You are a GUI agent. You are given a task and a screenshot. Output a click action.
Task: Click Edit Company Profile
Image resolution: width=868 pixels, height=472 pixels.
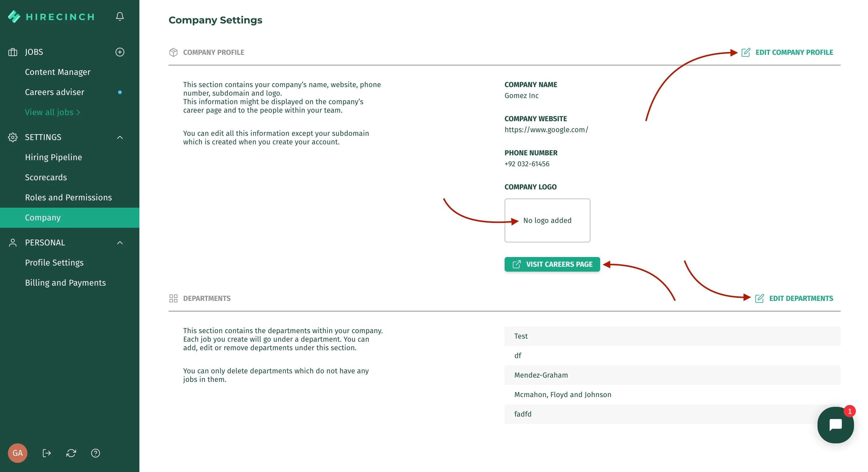[x=787, y=52]
